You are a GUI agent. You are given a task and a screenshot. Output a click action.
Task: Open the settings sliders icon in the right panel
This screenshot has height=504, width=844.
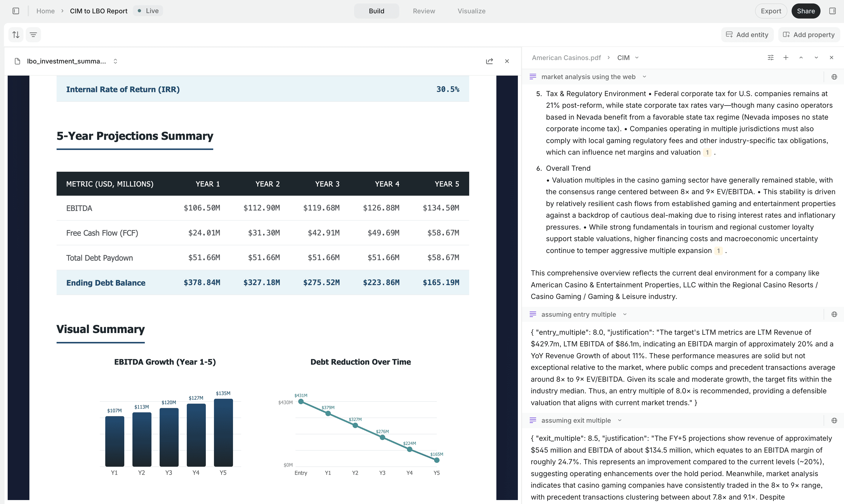[770, 57]
